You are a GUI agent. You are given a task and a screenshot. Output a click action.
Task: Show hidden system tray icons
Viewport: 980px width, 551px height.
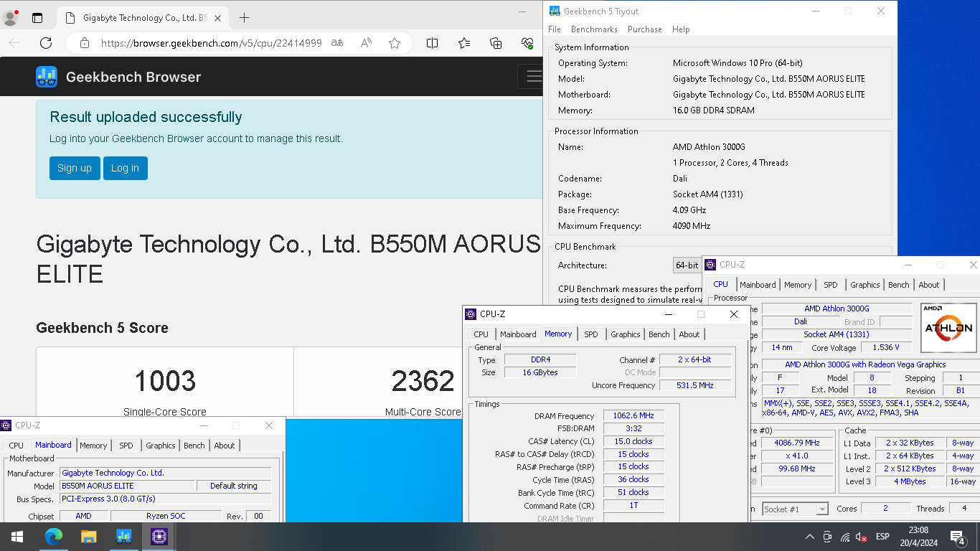(x=810, y=537)
